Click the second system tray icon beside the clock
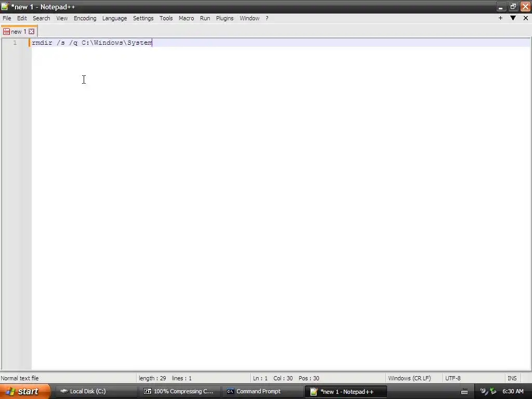This screenshot has width=532, height=399. (493, 391)
